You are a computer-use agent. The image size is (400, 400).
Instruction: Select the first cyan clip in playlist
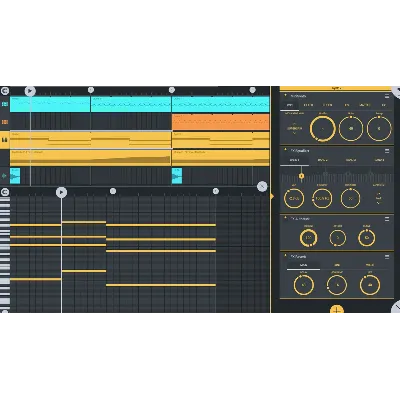click(x=50, y=104)
